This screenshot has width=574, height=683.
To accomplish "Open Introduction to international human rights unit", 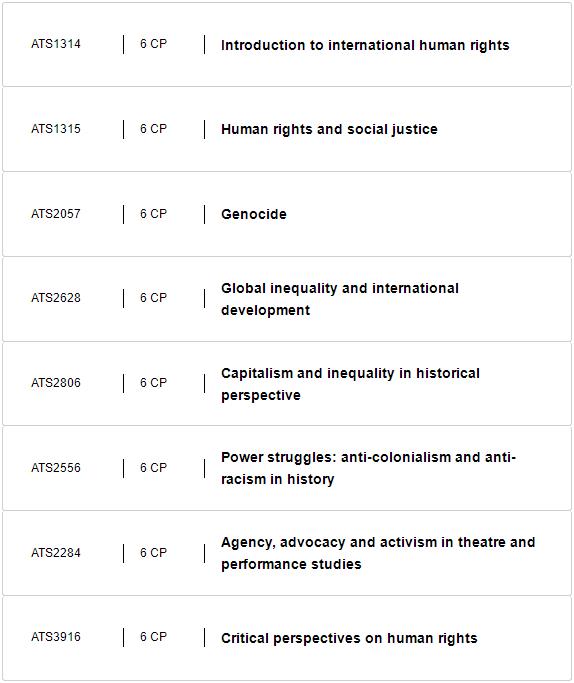I will (365, 45).
